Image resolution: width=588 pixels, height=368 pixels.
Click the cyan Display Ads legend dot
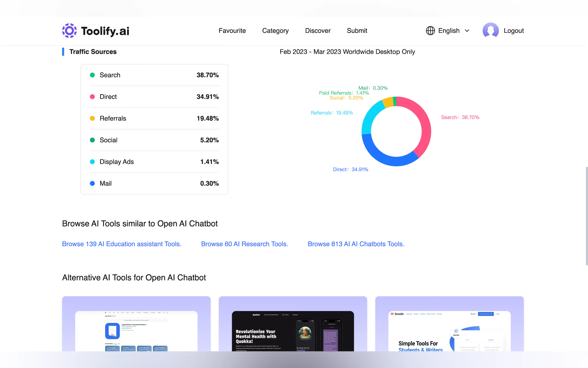(92, 162)
